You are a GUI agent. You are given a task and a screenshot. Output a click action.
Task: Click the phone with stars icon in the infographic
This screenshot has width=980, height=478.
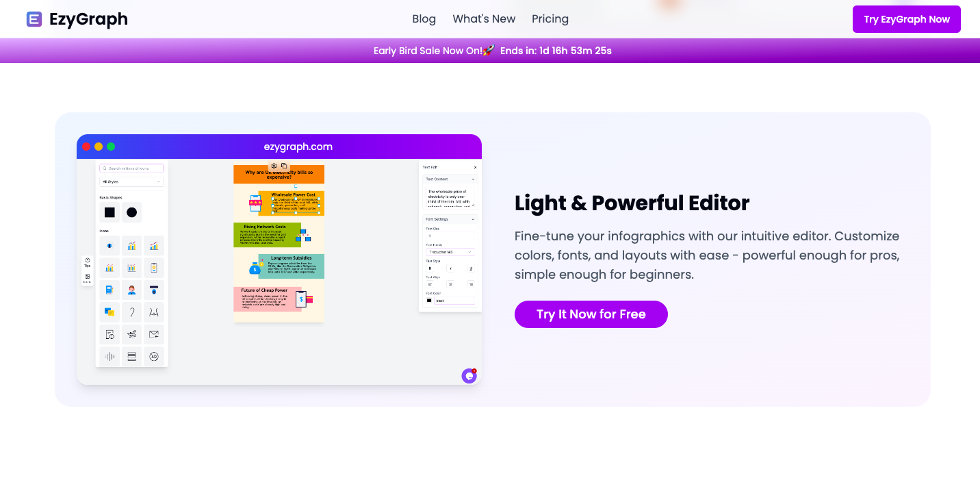pyautogui.click(x=255, y=203)
